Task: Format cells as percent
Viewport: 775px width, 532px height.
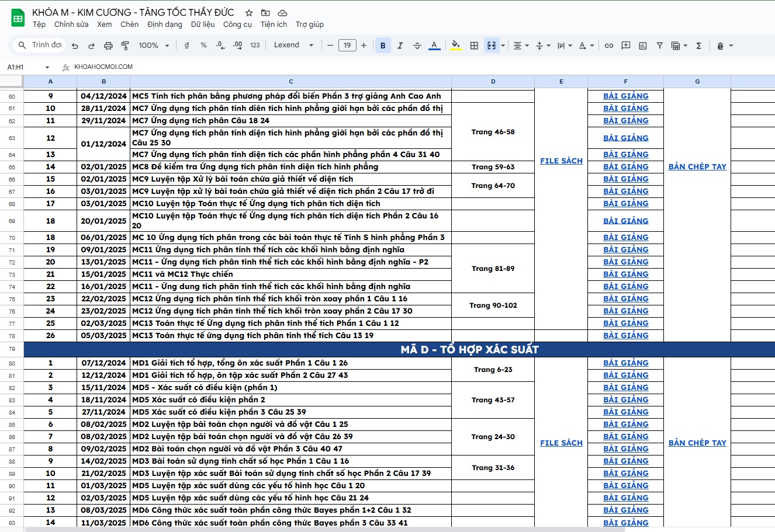Action: (203, 46)
